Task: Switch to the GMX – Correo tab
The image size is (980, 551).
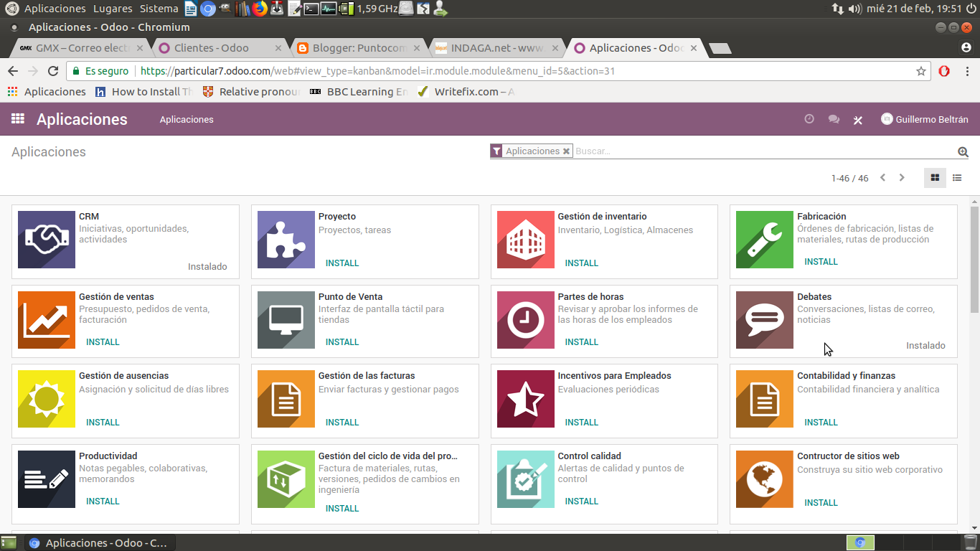Action: tap(81, 48)
